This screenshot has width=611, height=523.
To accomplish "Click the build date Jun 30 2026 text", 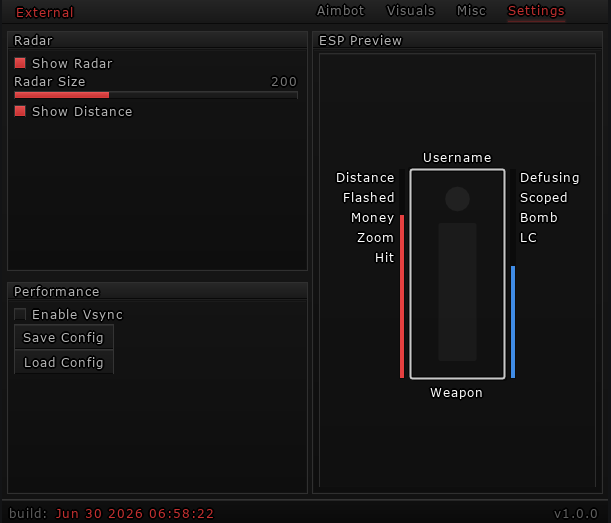I will tap(135, 514).
